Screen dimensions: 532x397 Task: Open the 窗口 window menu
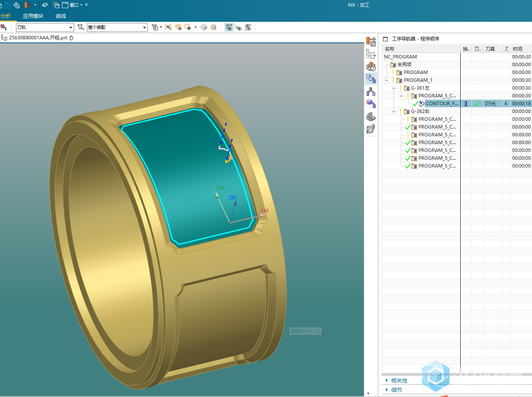72,5
